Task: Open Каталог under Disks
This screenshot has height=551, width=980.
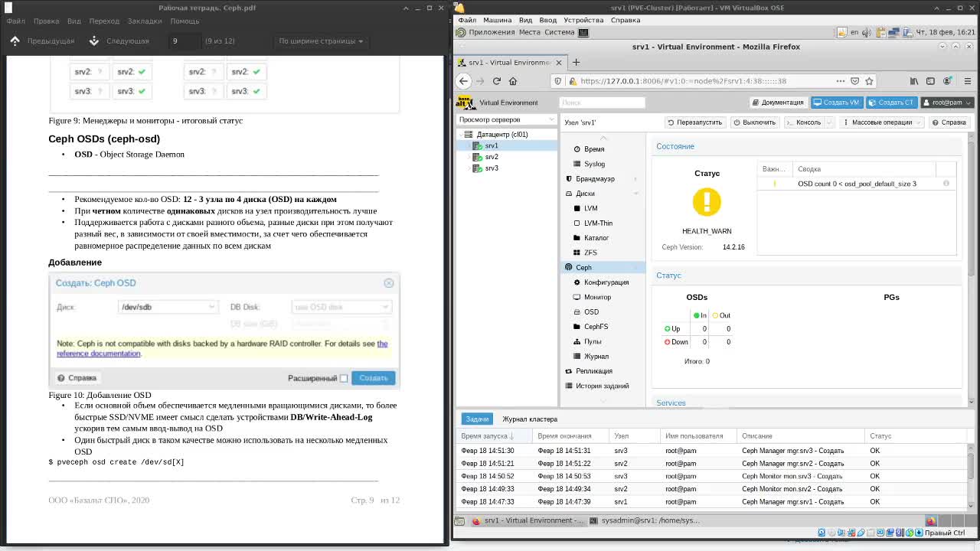Action: point(603,238)
